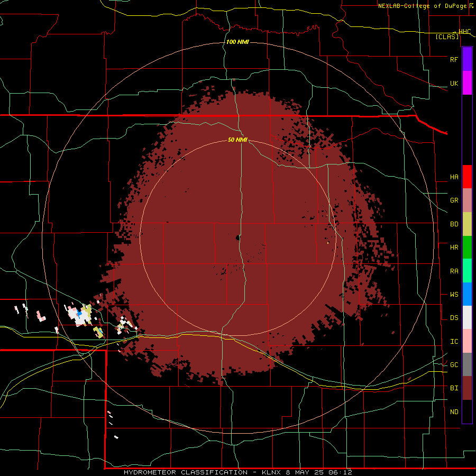Click the HHC product code label
476x476 pixels.
coord(464,32)
